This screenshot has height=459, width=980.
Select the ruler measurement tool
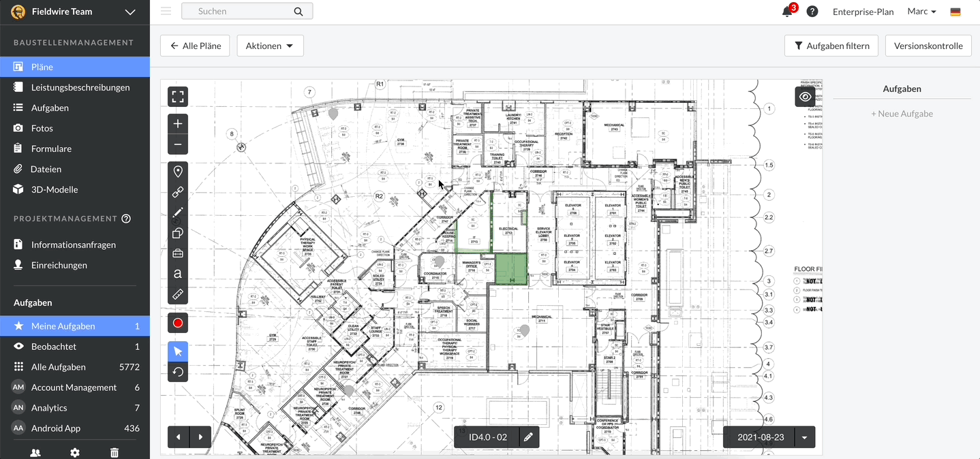pos(178,294)
